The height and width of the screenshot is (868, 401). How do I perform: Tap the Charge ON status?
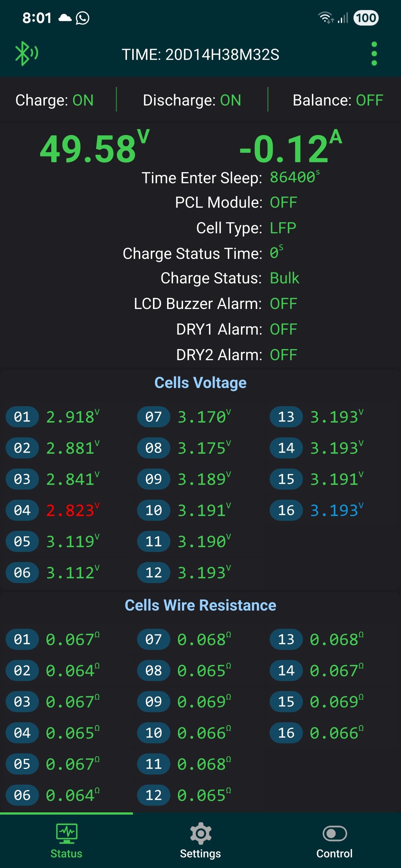[x=55, y=100]
